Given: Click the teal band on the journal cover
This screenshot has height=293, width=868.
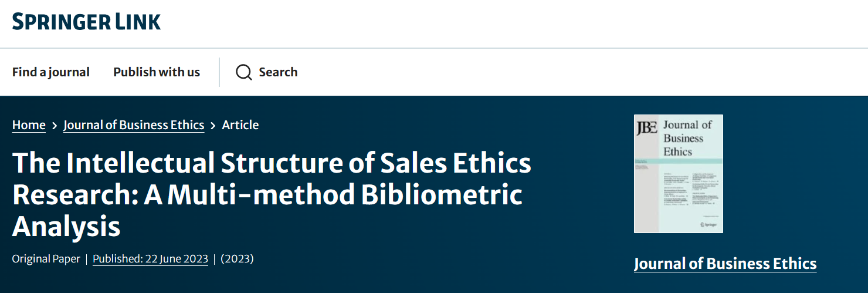Looking at the screenshot, I should [679, 161].
